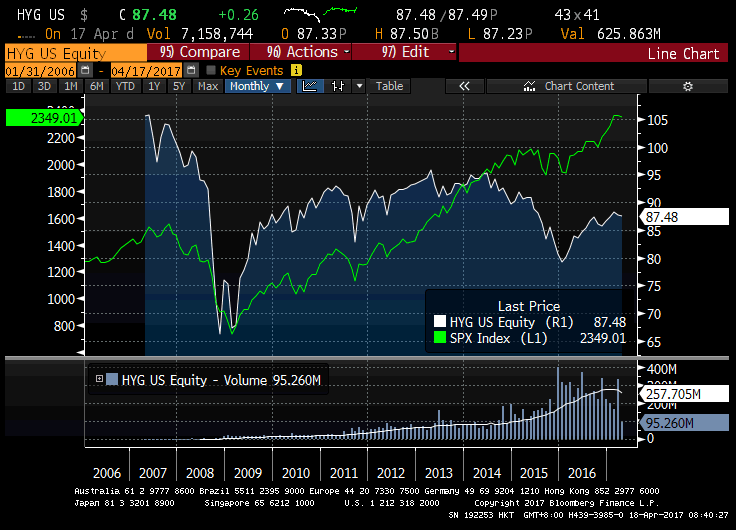Screen dimensions: 736x530
Task: Open the Edit menu dropdown
Action: (404, 52)
